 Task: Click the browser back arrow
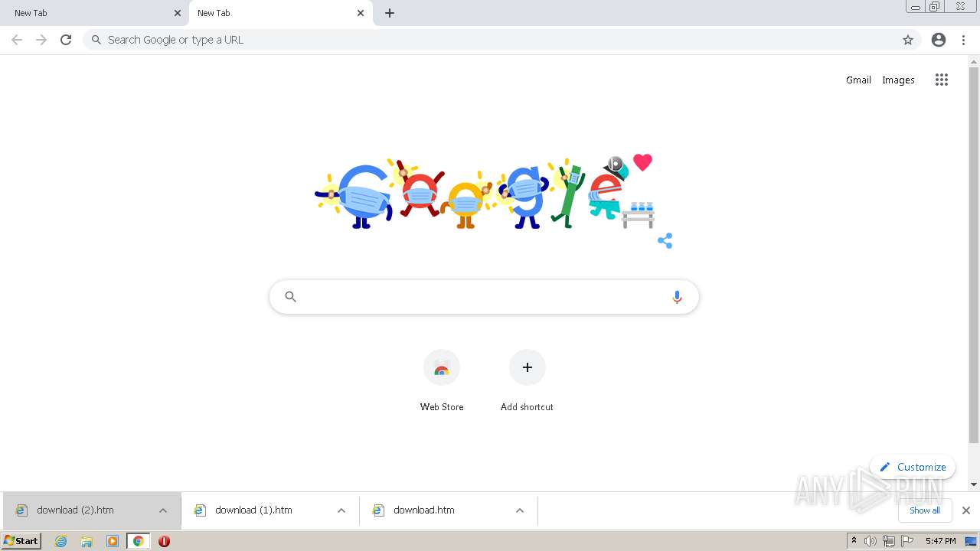pyautogui.click(x=17, y=40)
